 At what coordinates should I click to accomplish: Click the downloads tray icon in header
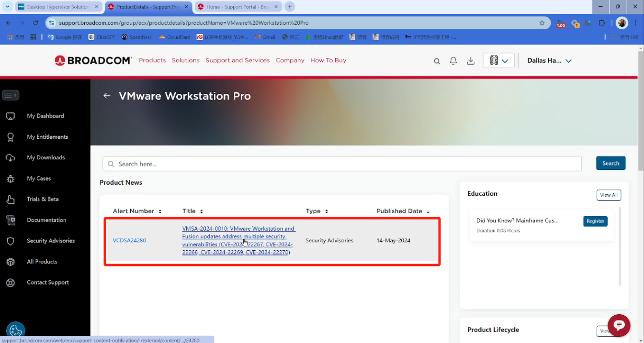(x=471, y=61)
